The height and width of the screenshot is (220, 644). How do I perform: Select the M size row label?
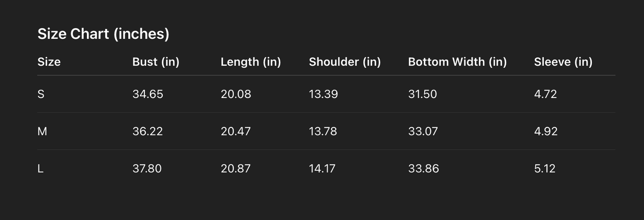tap(42, 131)
